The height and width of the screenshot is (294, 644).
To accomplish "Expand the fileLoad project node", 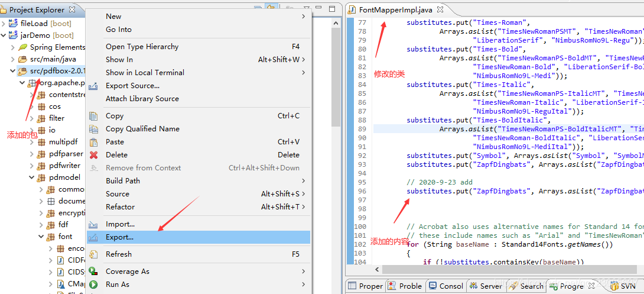I will [x=4, y=24].
